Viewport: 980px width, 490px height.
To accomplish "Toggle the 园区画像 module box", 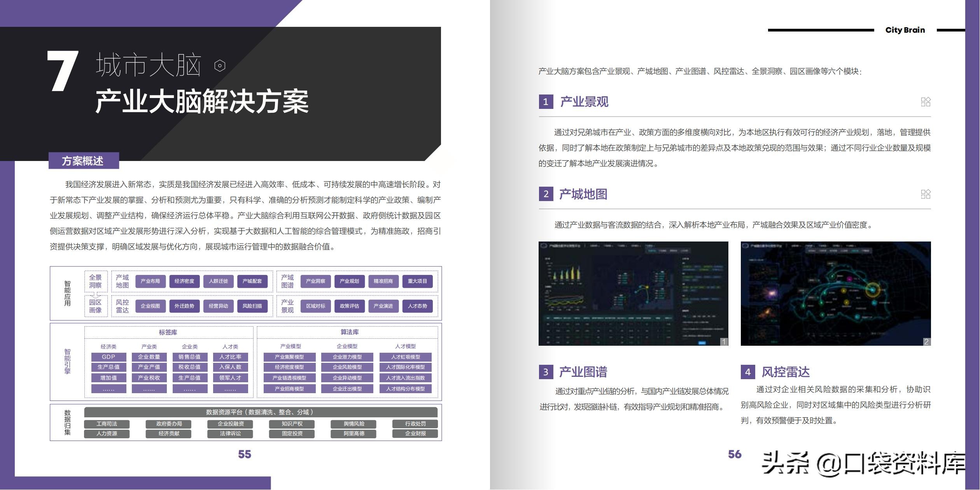I will [x=96, y=306].
